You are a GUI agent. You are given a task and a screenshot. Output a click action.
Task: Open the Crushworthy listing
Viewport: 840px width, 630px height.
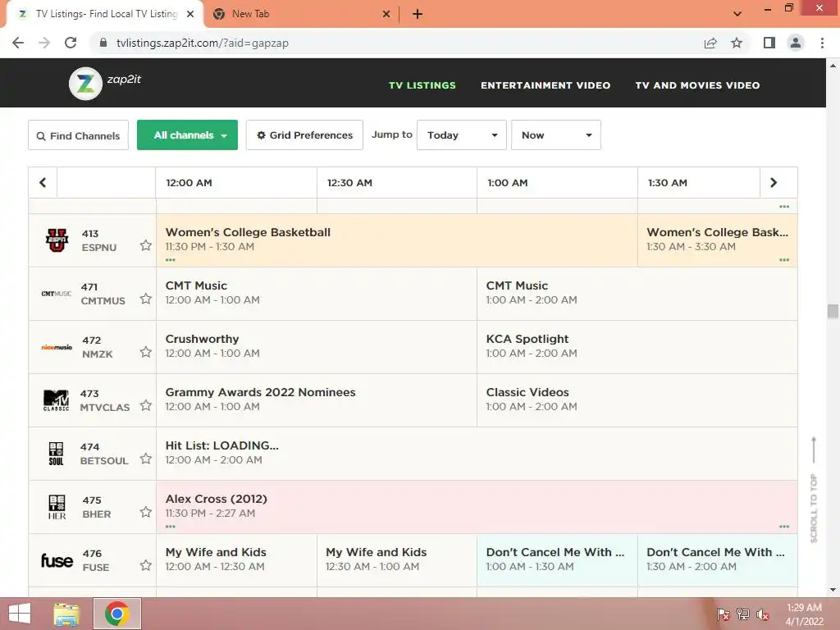[316, 347]
